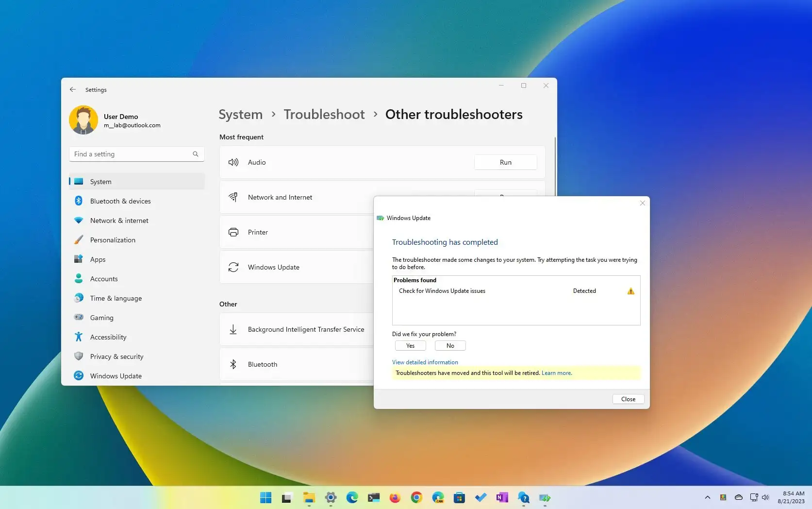The width and height of the screenshot is (812, 509).
Task: Click the Printer troubleshooter icon
Action: (233, 232)
